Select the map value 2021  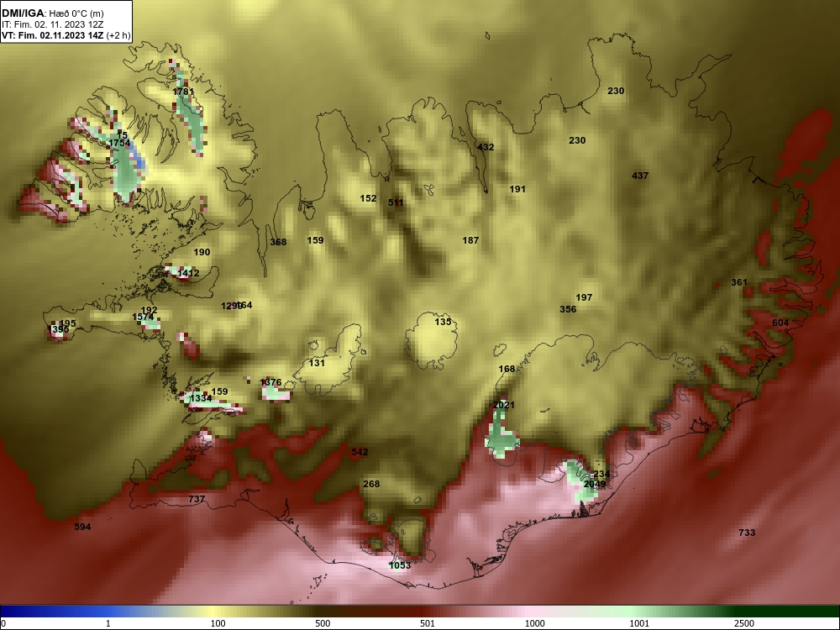(503, 405)
